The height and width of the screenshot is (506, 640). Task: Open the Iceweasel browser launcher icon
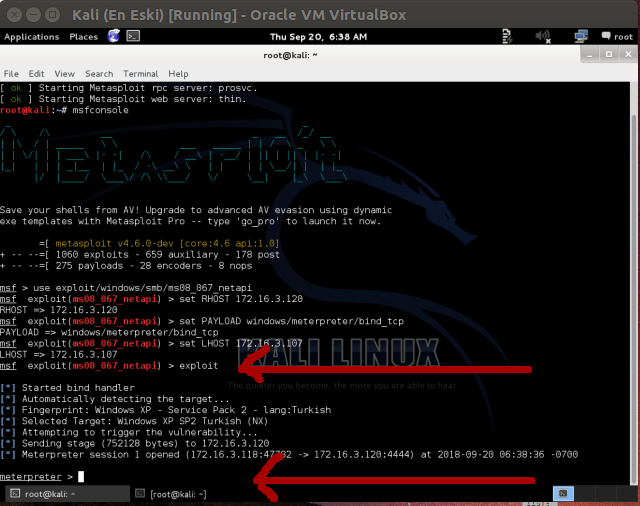click(x=113, y=36)
